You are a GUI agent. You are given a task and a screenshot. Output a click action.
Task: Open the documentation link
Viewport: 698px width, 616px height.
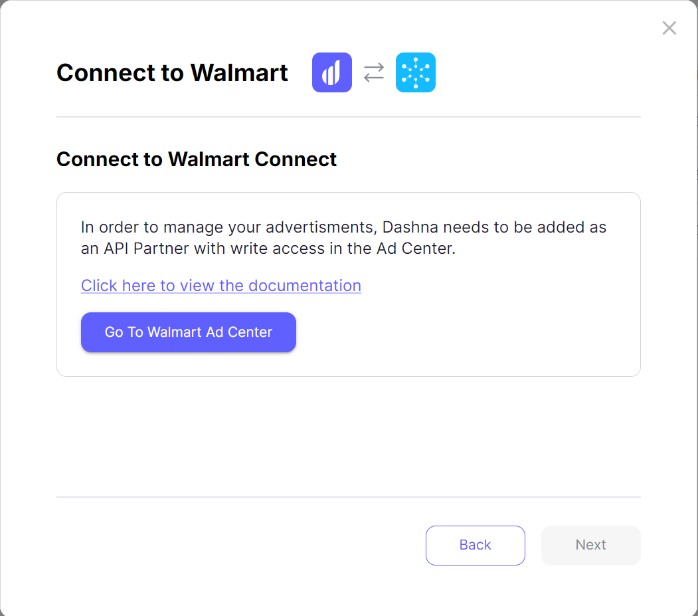coord(220,286)
